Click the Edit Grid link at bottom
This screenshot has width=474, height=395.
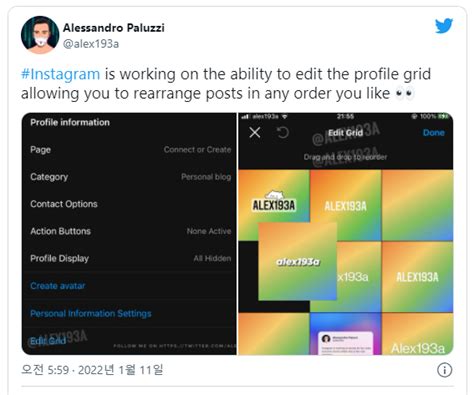(48, 341)
